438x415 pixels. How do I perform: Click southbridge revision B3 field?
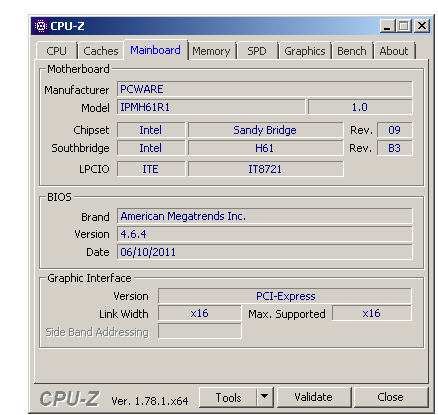pyautogui.click(x=395, y=148)
